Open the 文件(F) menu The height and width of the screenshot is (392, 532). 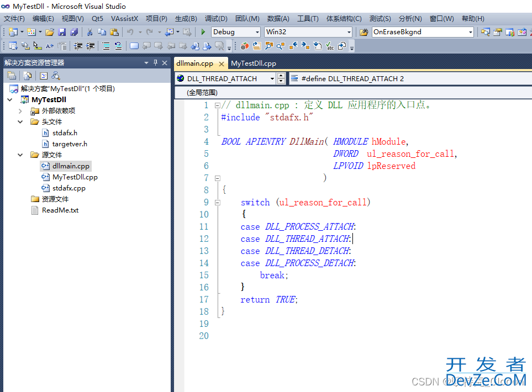14,19
